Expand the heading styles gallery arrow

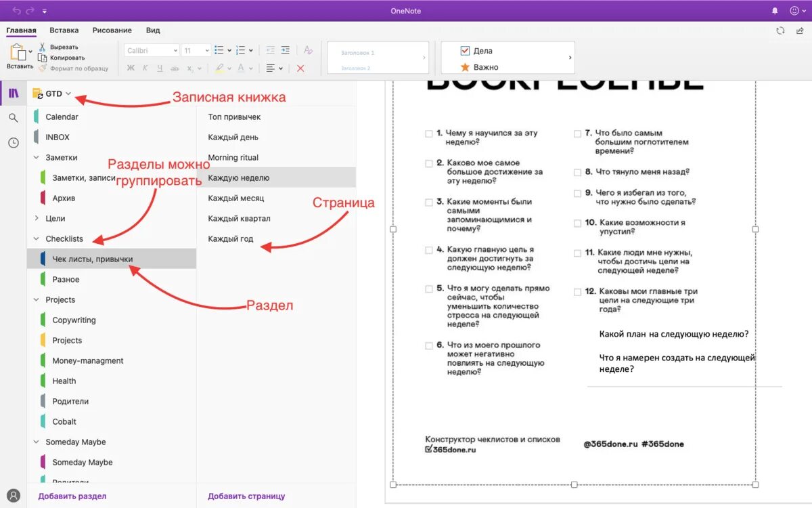click(x=424, y=58)
